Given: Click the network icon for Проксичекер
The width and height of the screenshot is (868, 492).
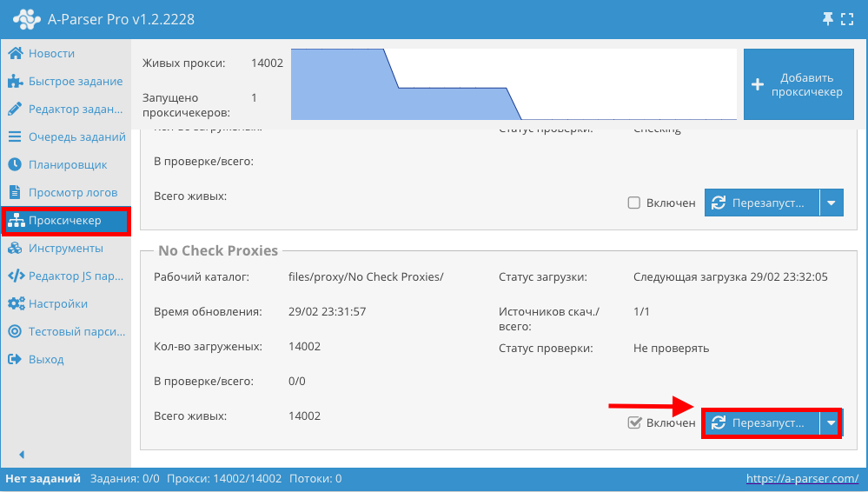Looking at the screenshot, I should (x=16, y=221).
